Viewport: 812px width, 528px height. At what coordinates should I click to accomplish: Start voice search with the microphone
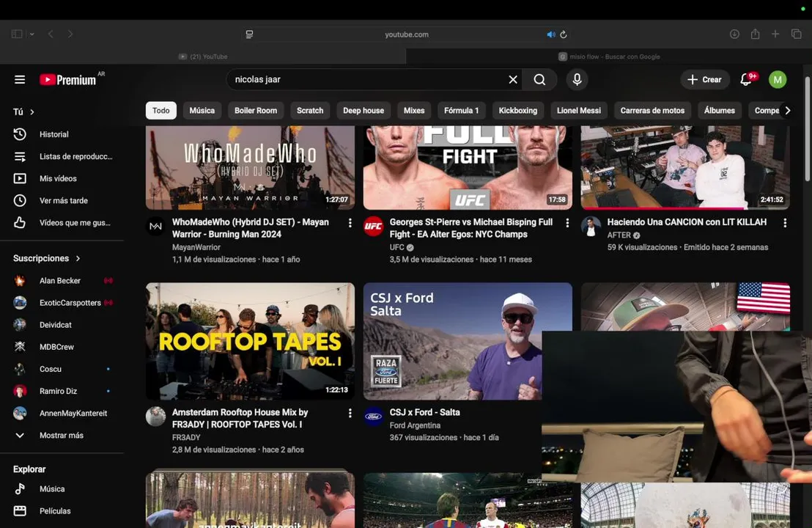(577, 79)
